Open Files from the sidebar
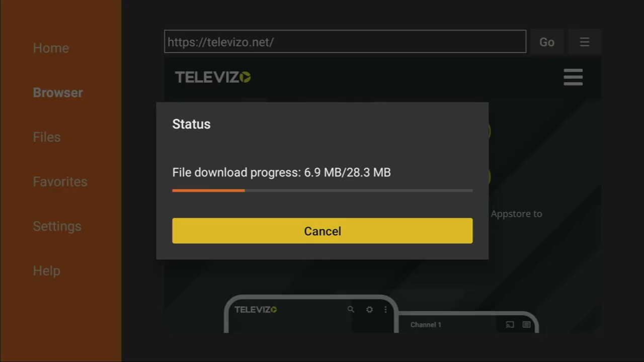Viewport: 644px width, 362px height. (47, 137)
